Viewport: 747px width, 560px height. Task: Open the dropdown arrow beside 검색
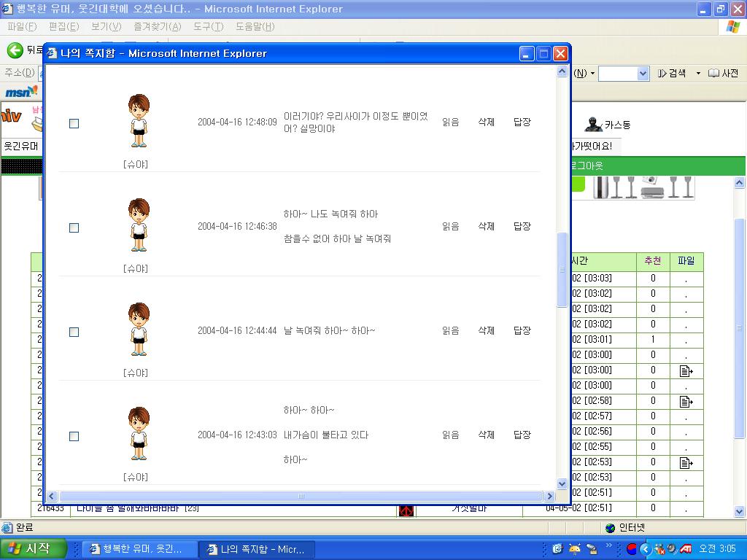click(x=698, y=74)
